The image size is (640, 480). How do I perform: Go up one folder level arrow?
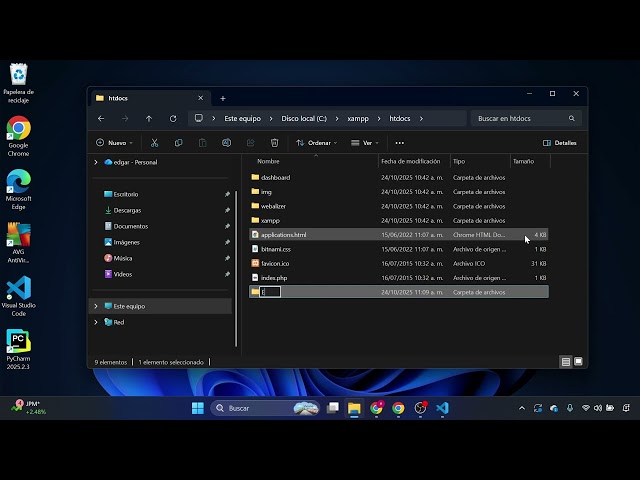tap(149, 118)
